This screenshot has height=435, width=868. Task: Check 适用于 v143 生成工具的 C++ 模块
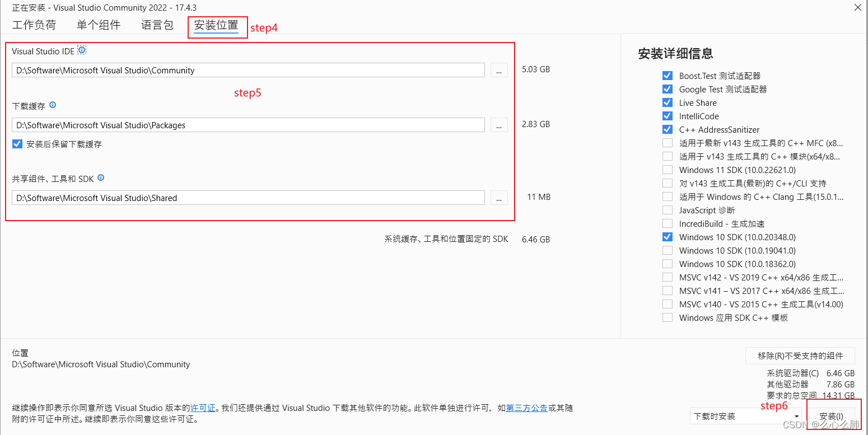coord(667,156)
